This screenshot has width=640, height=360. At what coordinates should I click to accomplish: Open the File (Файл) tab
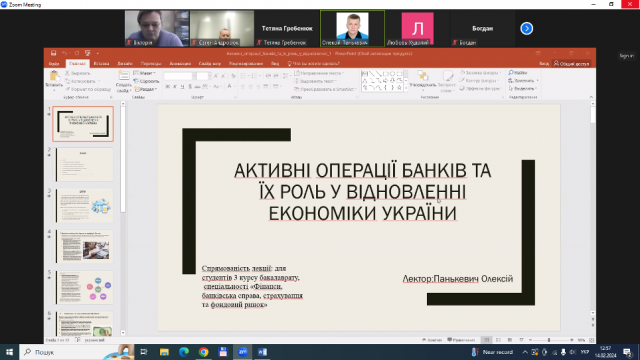tap(54, 64)
